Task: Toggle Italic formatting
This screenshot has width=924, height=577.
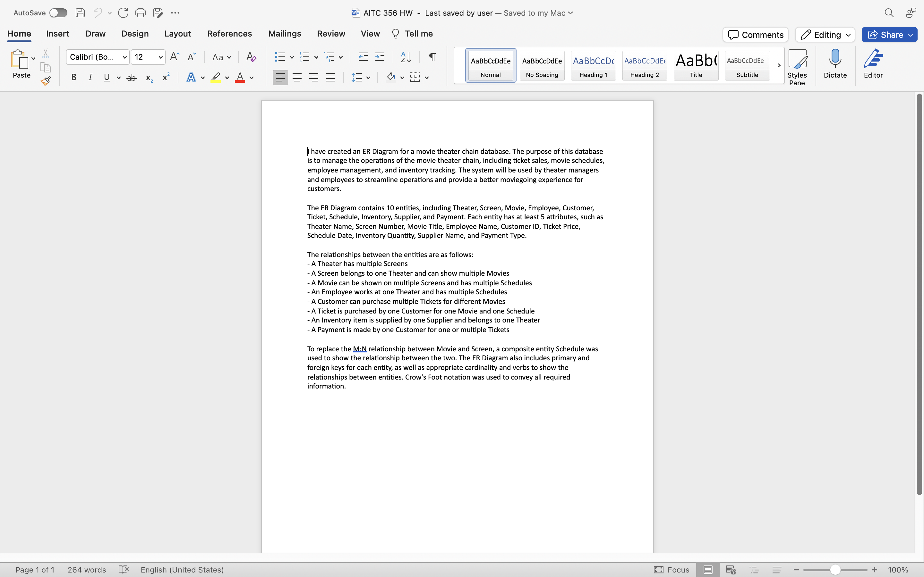Action: click(x=90, y=78)
